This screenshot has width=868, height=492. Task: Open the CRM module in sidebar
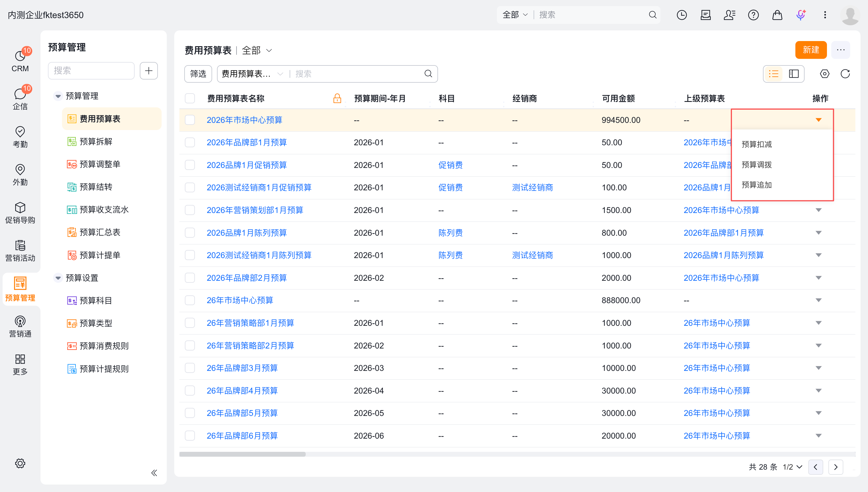20,61
